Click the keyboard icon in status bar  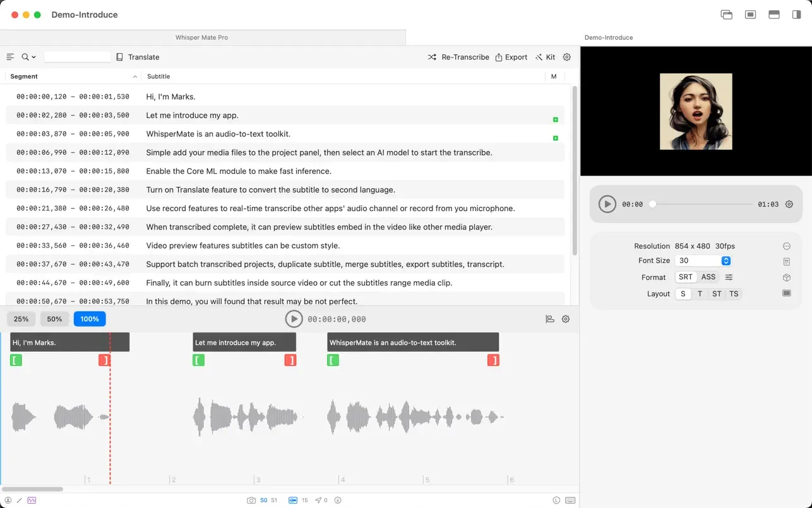tap(570, 500)
